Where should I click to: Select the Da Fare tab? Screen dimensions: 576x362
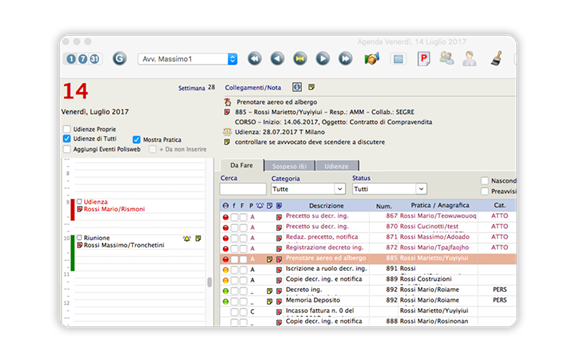(241, 165)
